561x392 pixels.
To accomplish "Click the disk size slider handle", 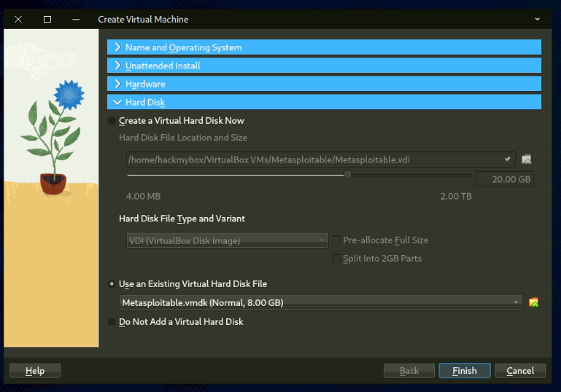I will pos(348,175).
